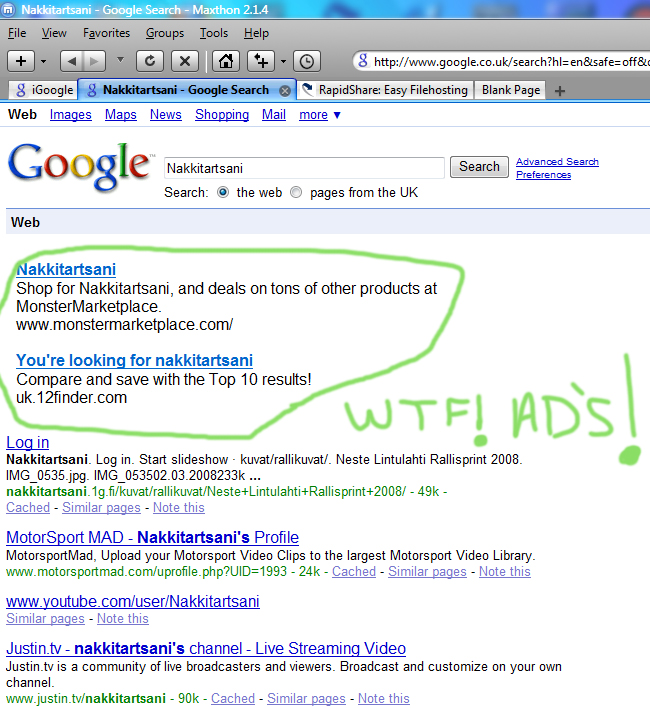Screen dimensions: 650x708
Task: Open Google News link
Action: coord(166,115)
